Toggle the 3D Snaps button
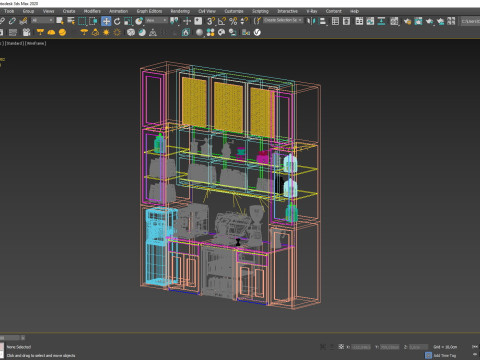The width and height of the screenshot is (480, 360). [211, 21]
